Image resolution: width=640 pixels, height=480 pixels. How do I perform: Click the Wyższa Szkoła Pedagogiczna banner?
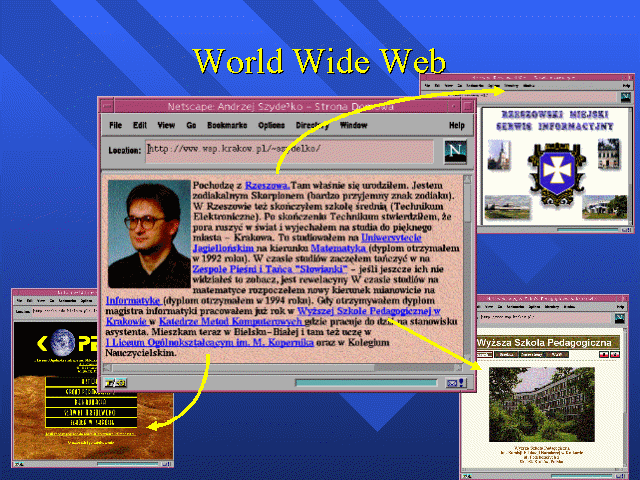tap(549, 342)
